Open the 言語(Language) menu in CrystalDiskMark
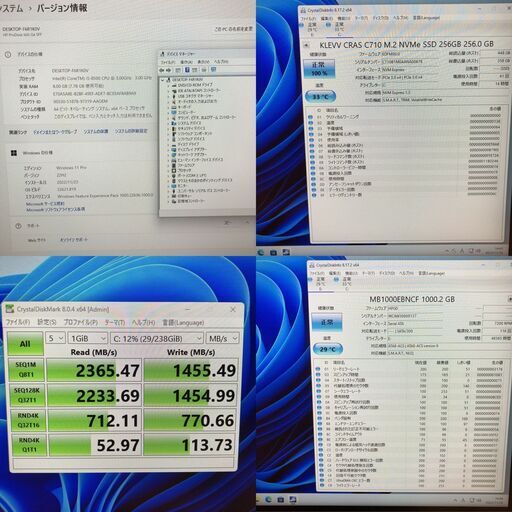This screenshot has width=512, height=512. click(183, 323)
